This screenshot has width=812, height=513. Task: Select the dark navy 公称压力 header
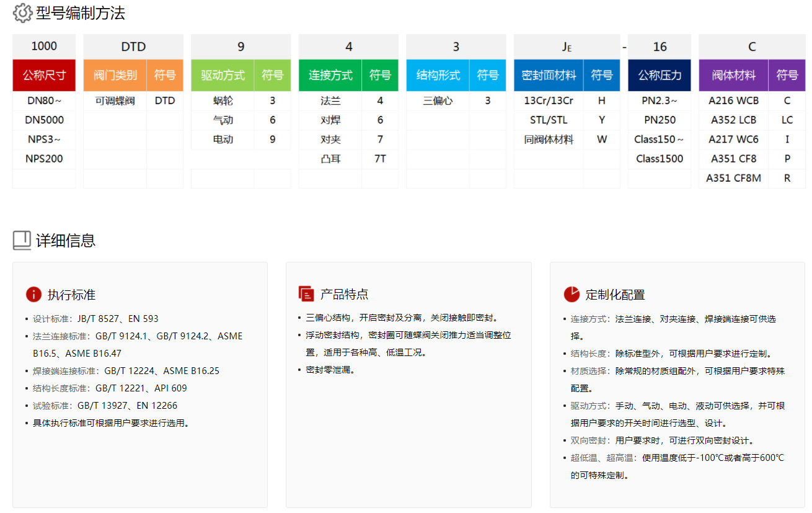tap(660, 76)
